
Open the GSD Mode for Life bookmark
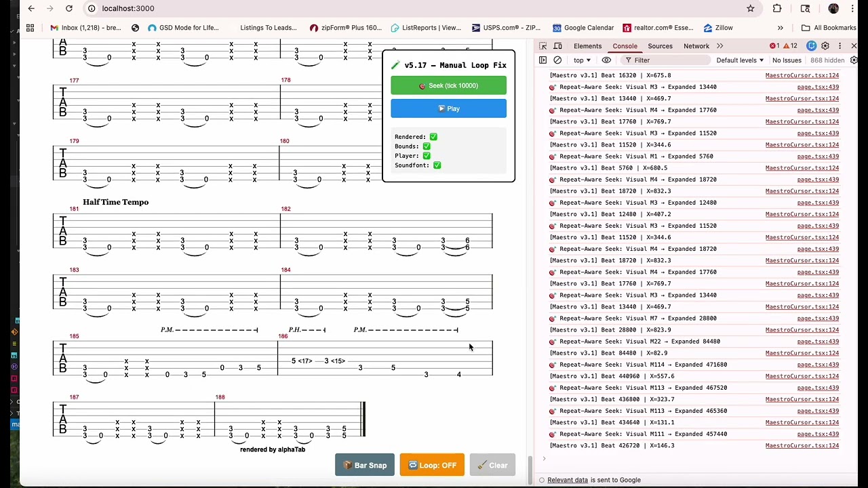click(x=183, y=28)
